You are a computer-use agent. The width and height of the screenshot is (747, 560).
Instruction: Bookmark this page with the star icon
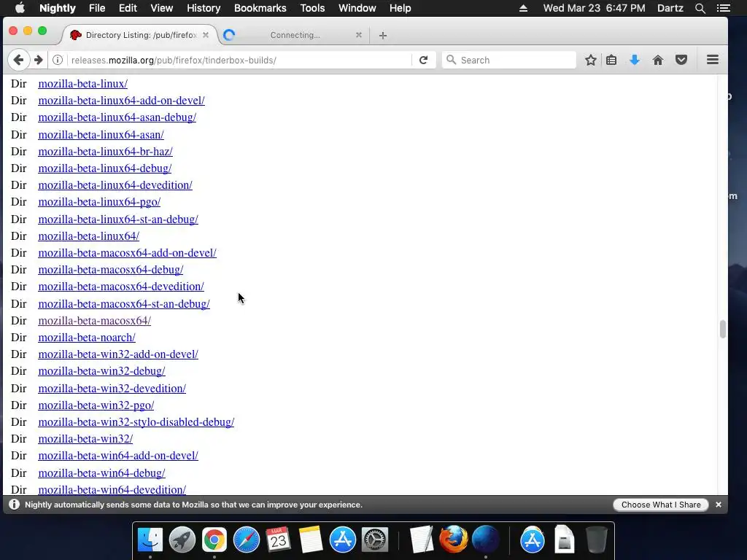(x=591, y=60)
